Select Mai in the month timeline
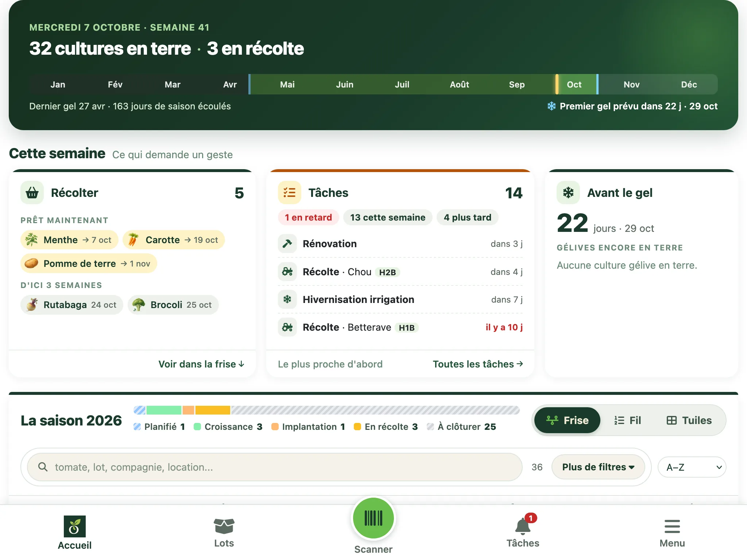 [x=287, y=85]
